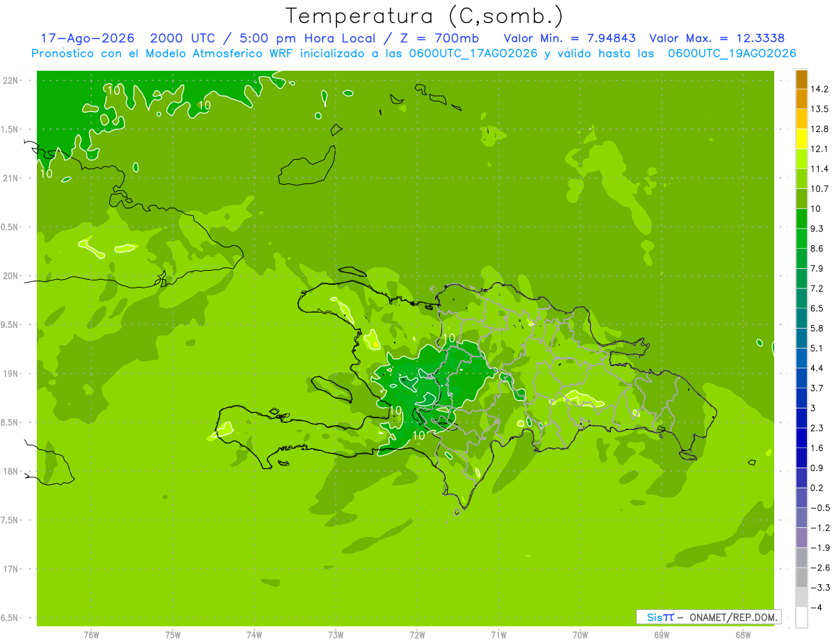The width and height of the screenshot is (834, 644).
Task: Click the colorbar value 9.3
Action: coord(818,229)
